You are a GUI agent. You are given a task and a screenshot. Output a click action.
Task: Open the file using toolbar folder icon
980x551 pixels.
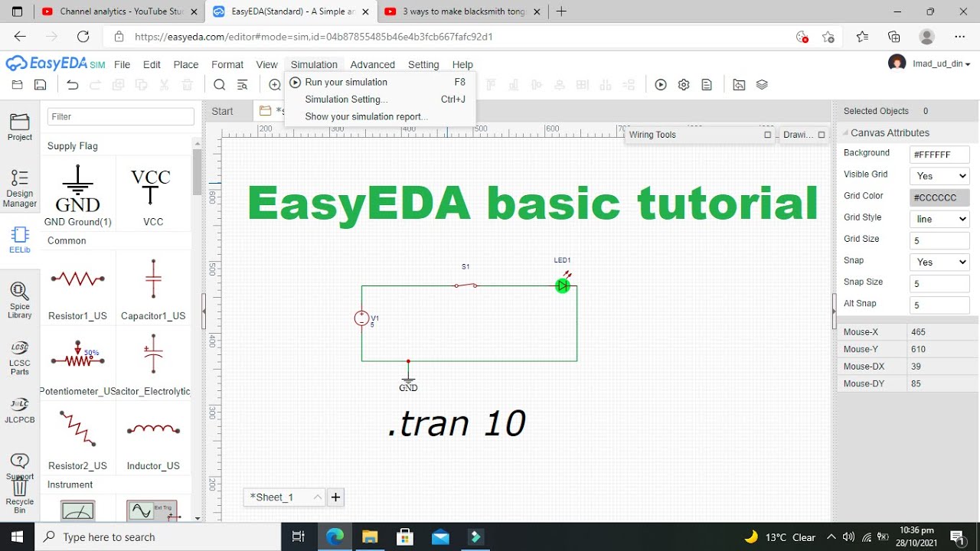coord(18,85)
